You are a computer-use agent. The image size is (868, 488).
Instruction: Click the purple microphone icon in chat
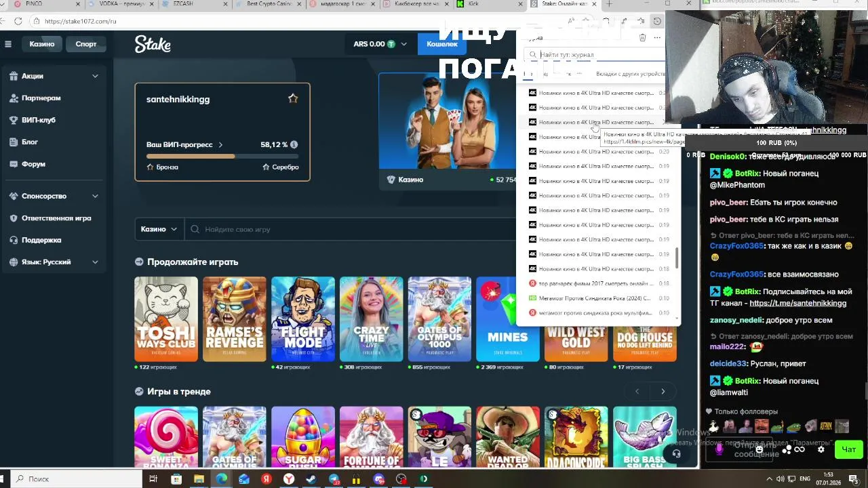(719, 449)
